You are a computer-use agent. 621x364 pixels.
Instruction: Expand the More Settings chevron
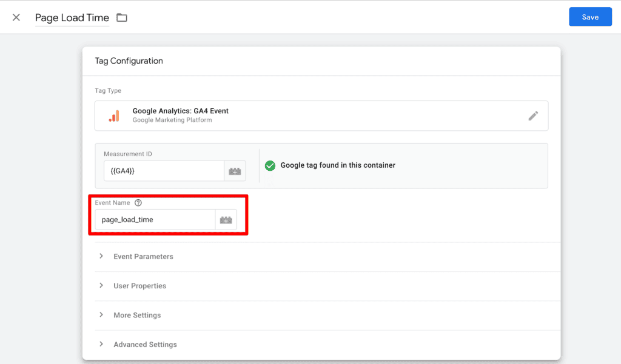click(101, 315)
